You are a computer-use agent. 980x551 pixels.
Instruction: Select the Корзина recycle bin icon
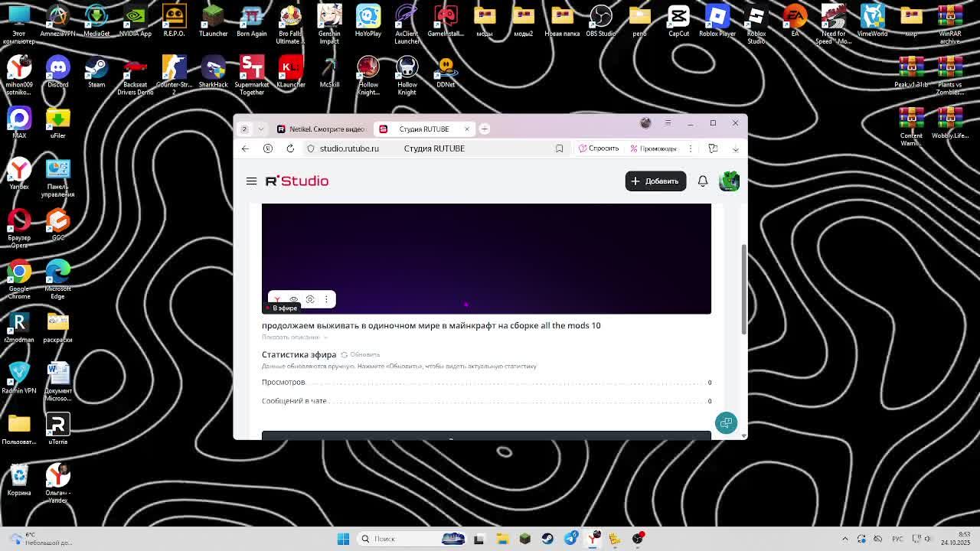(19, 481)
